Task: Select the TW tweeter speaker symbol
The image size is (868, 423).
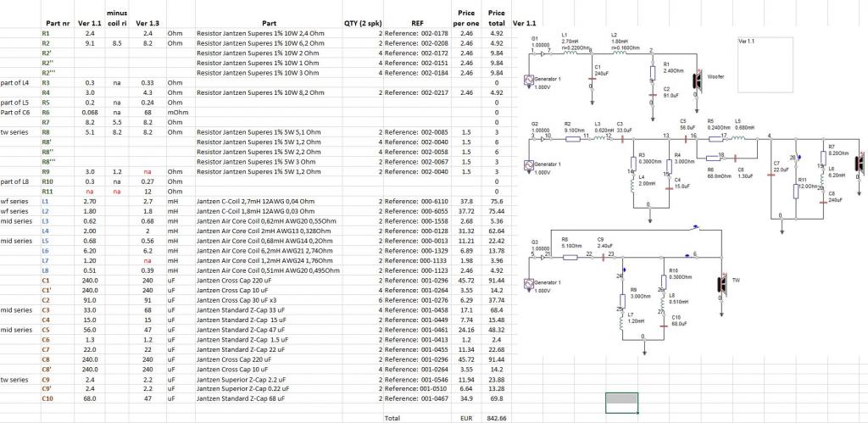Action: coord(722,283)
